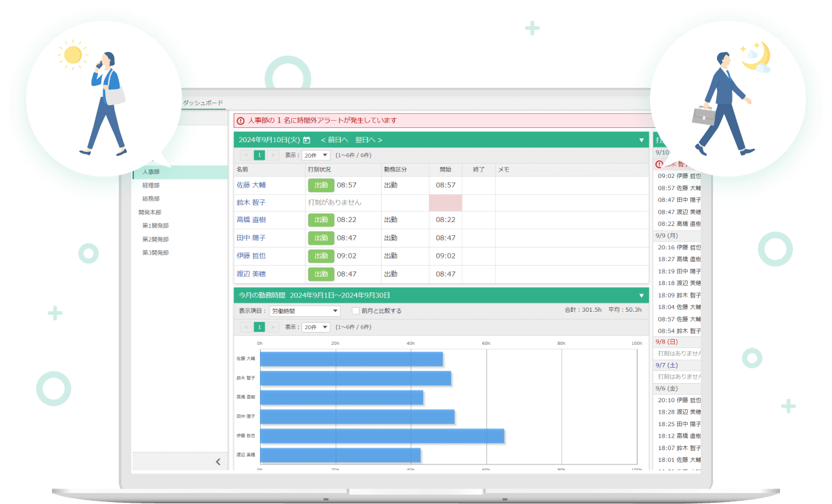Collapse the sidebar with the left chevron
The width and height of the screenshot is (832, 504).
click(x=218, y=462)
